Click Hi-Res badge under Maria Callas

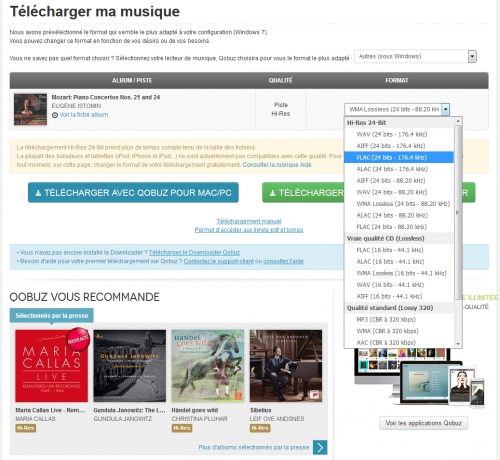(26, 428)
